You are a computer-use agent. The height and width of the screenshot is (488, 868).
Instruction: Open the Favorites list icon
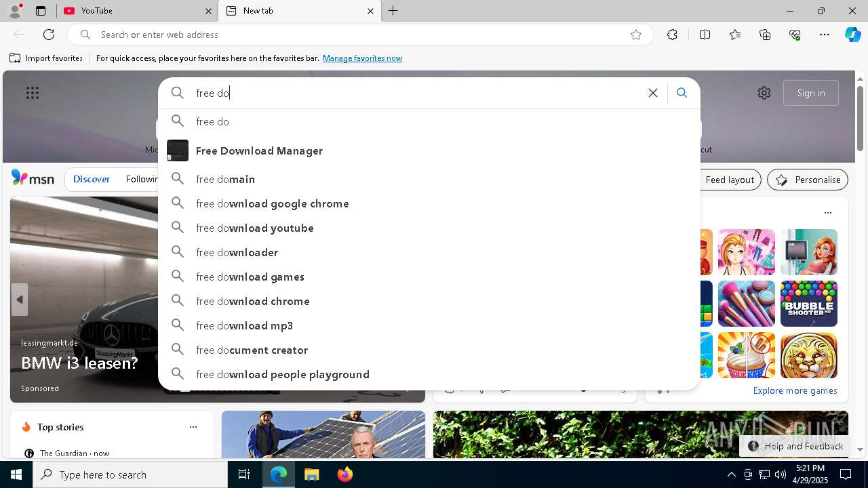point(735,35)
